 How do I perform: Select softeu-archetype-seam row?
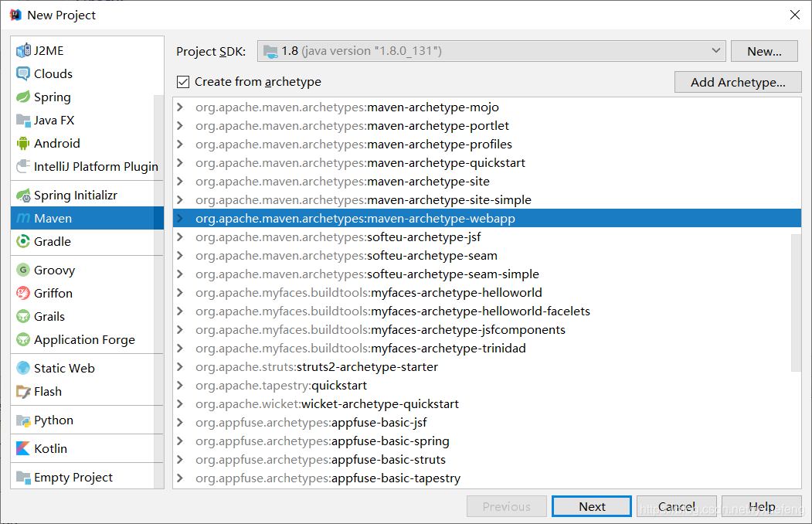point(487,256)
